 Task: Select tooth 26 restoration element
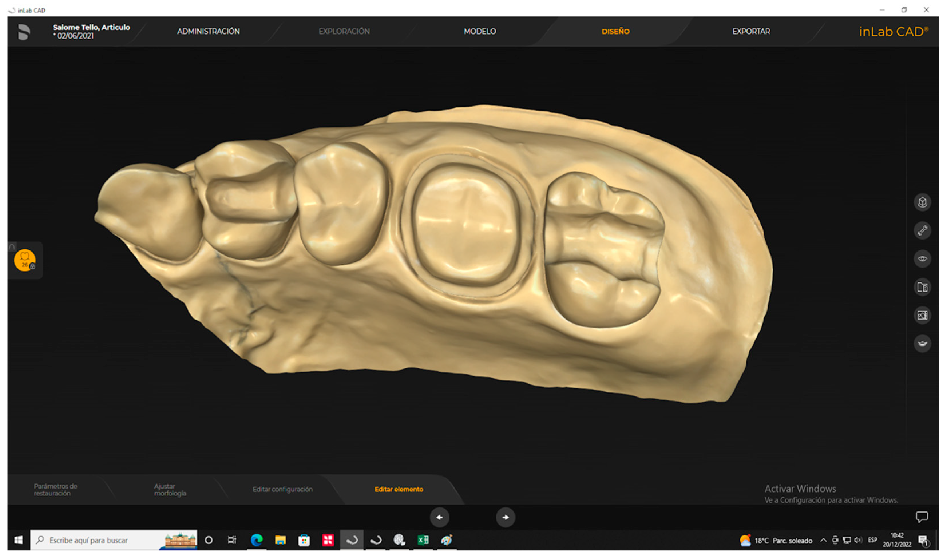tap(25, 260)
